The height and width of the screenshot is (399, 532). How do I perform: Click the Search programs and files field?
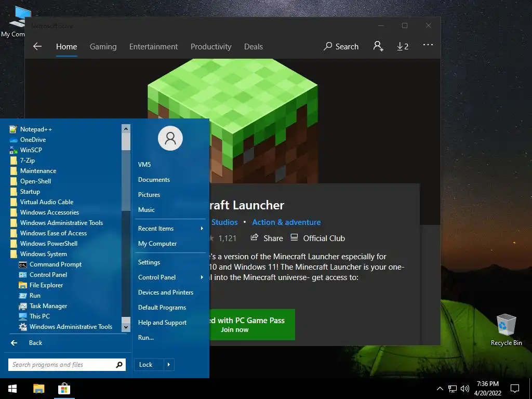tap(67, 365)
